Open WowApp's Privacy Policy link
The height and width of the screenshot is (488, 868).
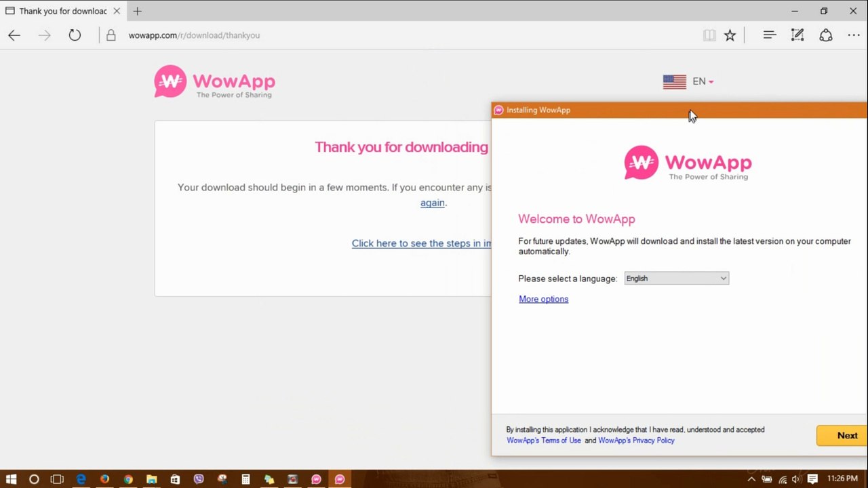pos(636,441)
